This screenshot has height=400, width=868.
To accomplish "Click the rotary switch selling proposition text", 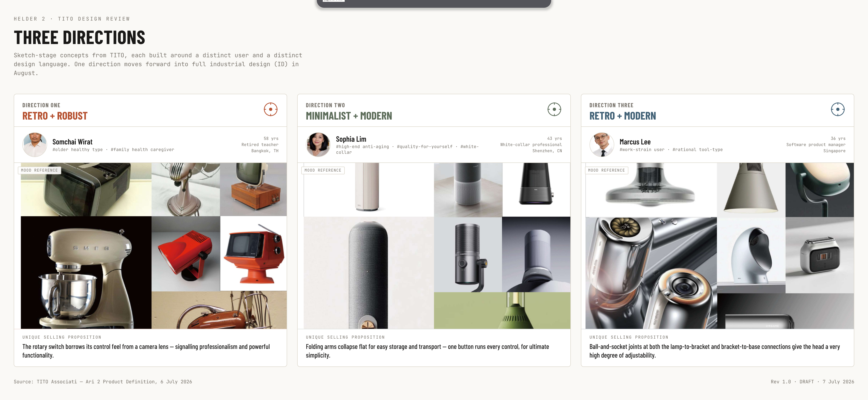I will [146, 351].
